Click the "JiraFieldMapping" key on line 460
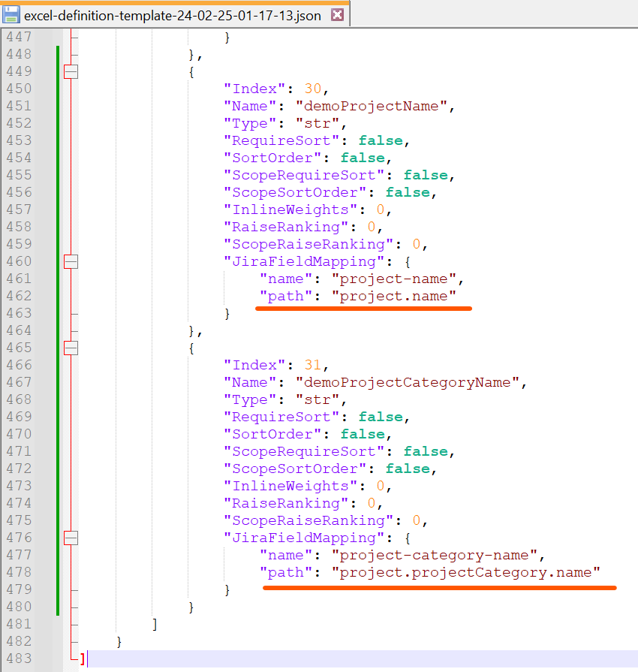 pyautogui.click(x=304, y=261)
